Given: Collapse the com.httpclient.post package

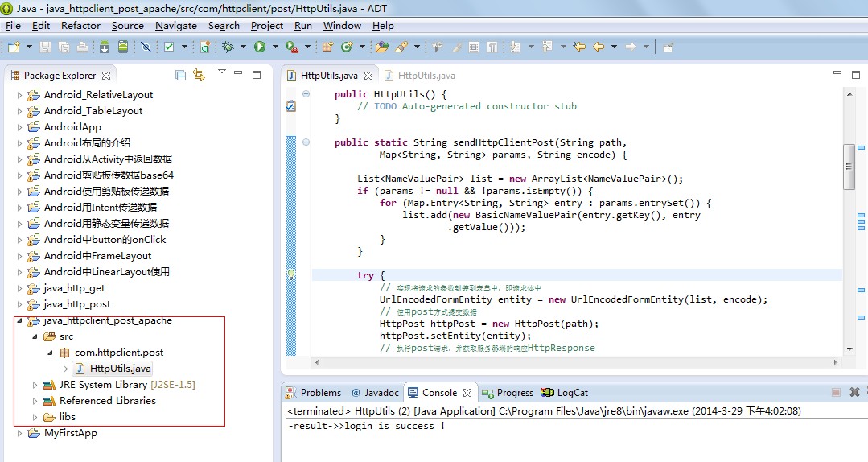Looking at the screenshot, I should (x=50, y=353).
